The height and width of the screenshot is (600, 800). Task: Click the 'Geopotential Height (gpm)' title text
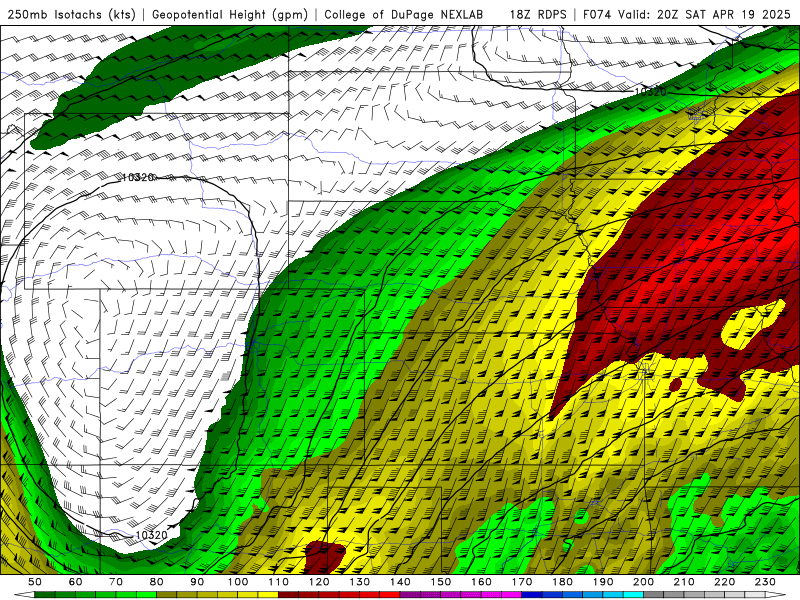click(230, 14)
